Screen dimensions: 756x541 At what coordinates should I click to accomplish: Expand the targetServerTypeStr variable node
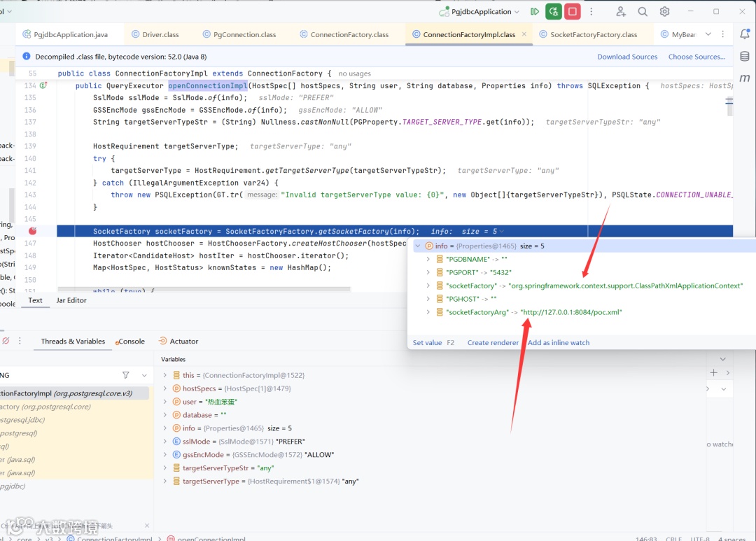[165, 468]
